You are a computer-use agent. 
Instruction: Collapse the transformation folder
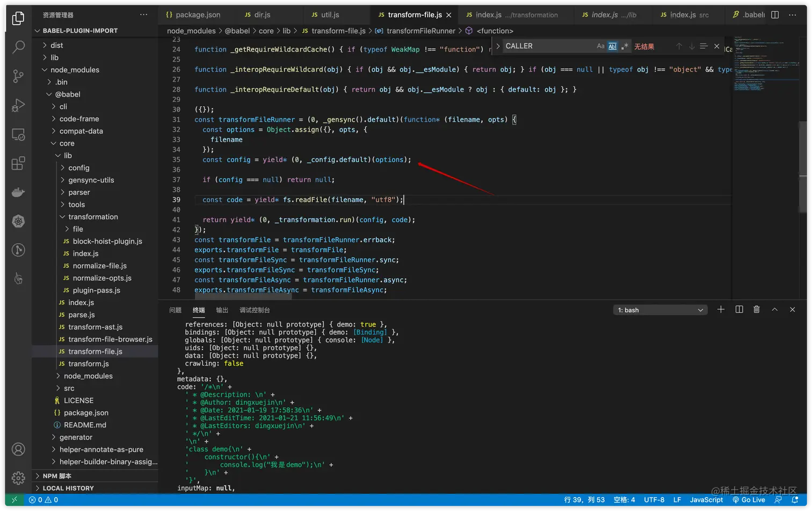95,217
